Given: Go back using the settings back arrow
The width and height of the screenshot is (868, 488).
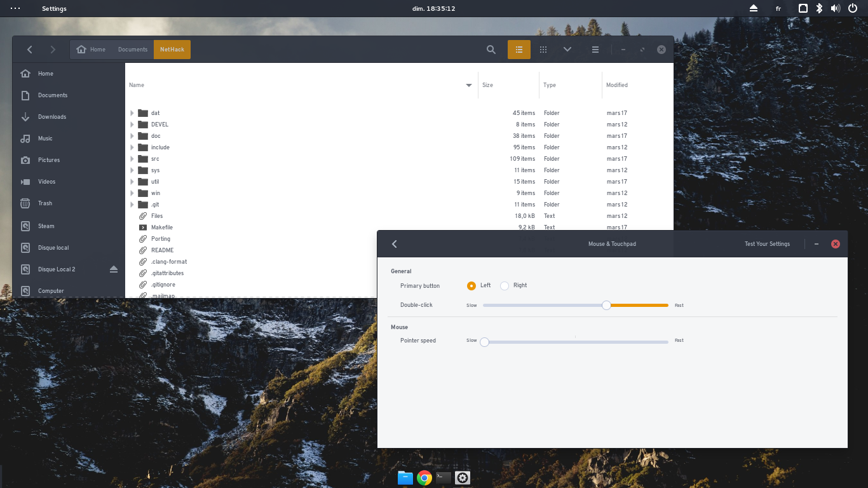Looking at the screenshot, I should click(x=394, y=243).
